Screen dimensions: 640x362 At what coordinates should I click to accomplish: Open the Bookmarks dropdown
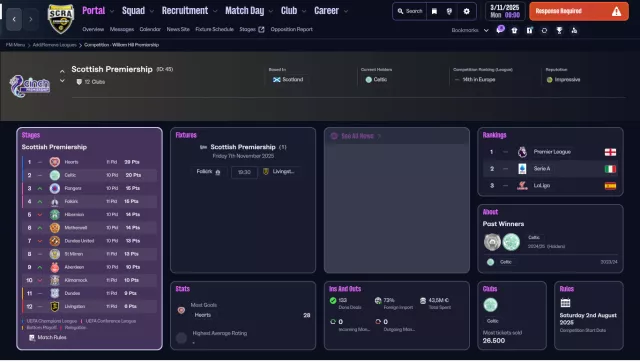(470, 30)
